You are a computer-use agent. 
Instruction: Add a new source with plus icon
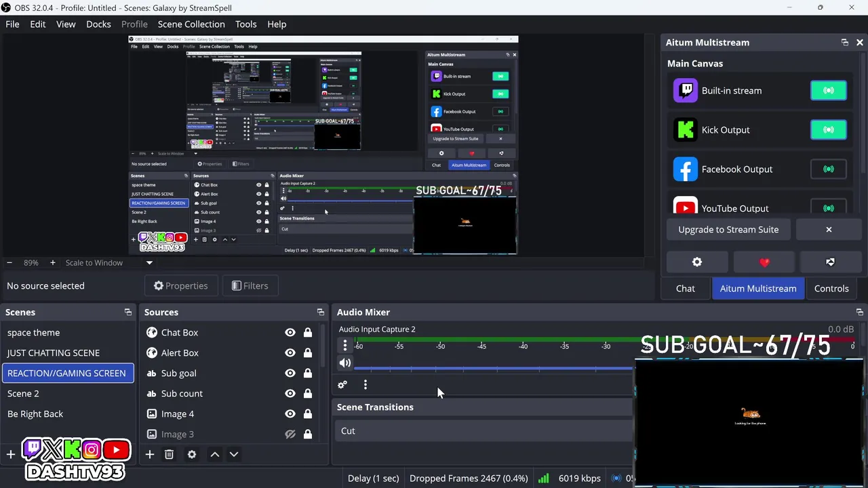[150, 454]
